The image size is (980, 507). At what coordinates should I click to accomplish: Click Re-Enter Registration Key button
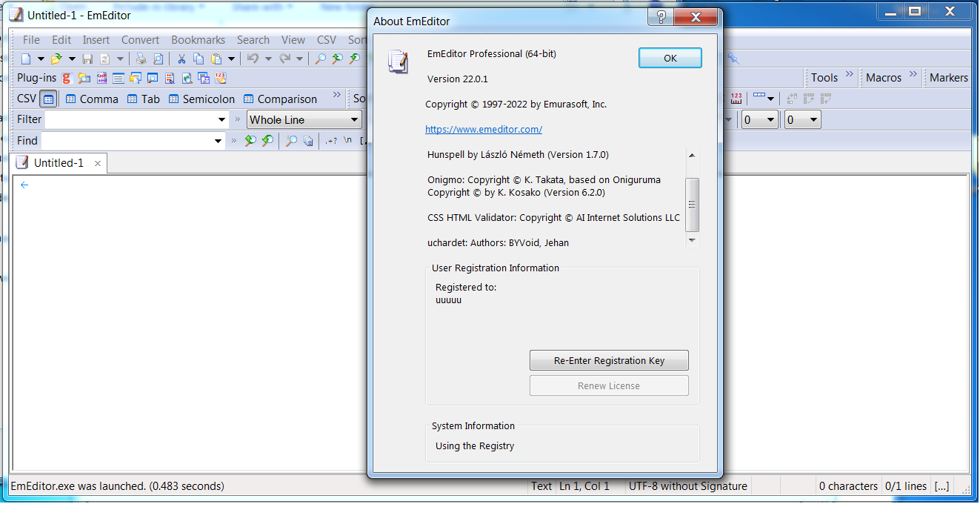point(609,361)
